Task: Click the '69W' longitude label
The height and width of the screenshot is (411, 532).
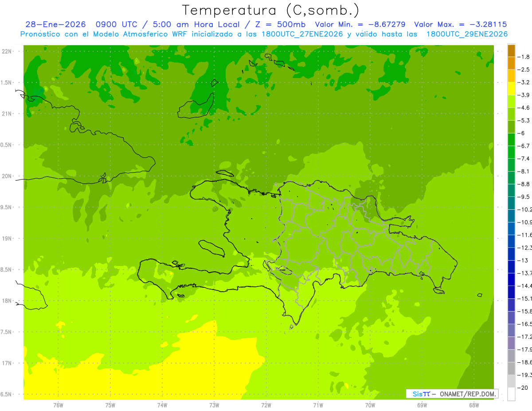Action: point(422,405)
